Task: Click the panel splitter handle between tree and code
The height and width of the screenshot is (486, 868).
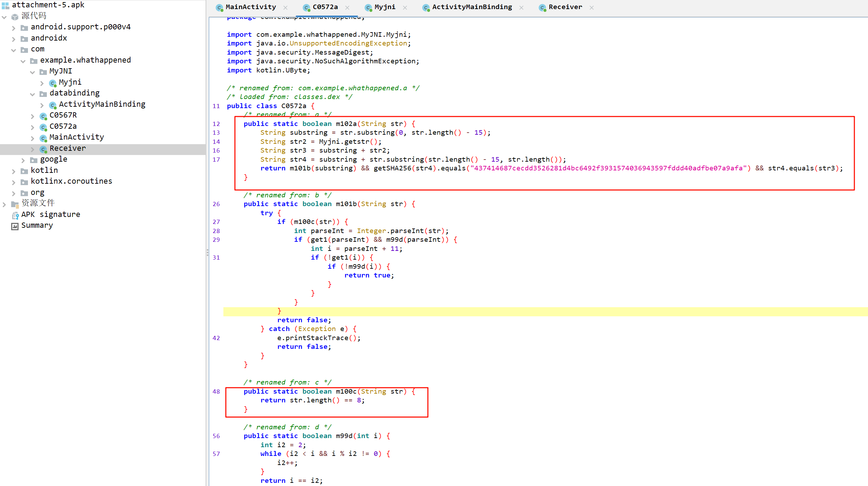Action: click(x=207, y=252)
